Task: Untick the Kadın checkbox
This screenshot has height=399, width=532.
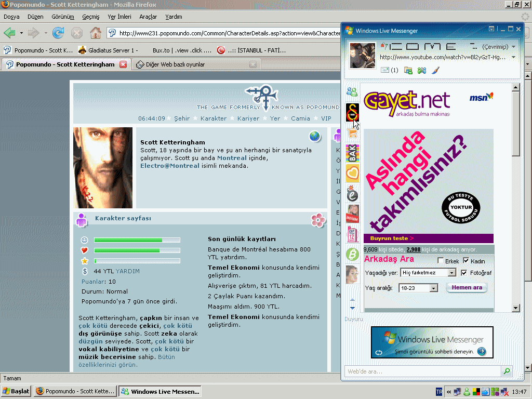Action: 466,261
